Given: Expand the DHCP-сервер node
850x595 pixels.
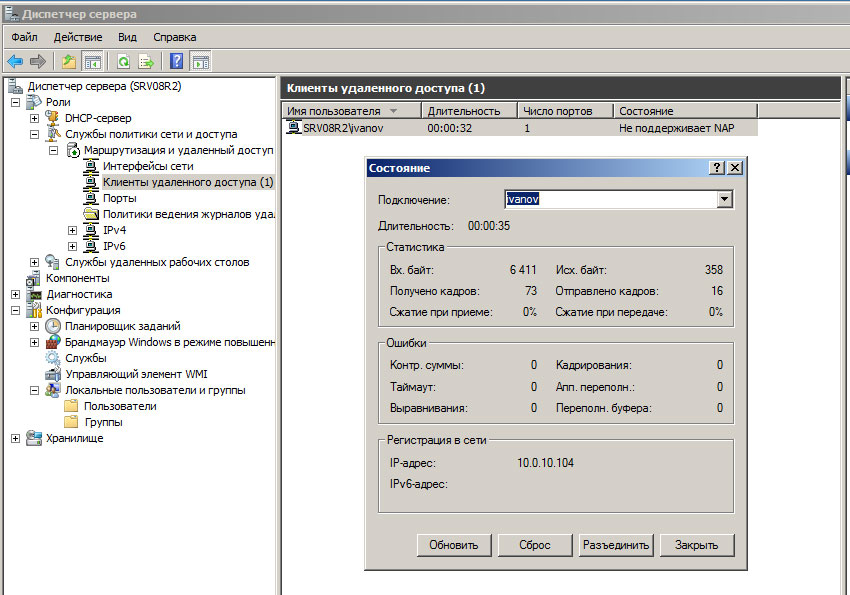Looking at the screenshot, I should 35,118.
